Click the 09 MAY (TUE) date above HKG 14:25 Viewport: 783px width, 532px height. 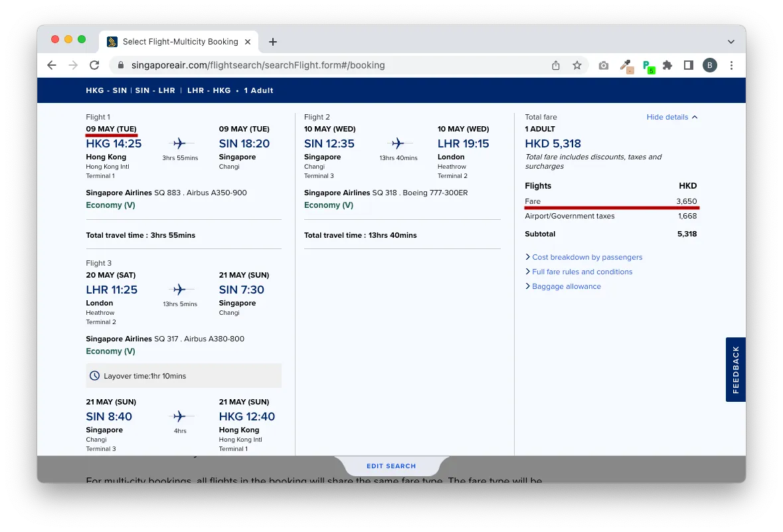point(111,129)
